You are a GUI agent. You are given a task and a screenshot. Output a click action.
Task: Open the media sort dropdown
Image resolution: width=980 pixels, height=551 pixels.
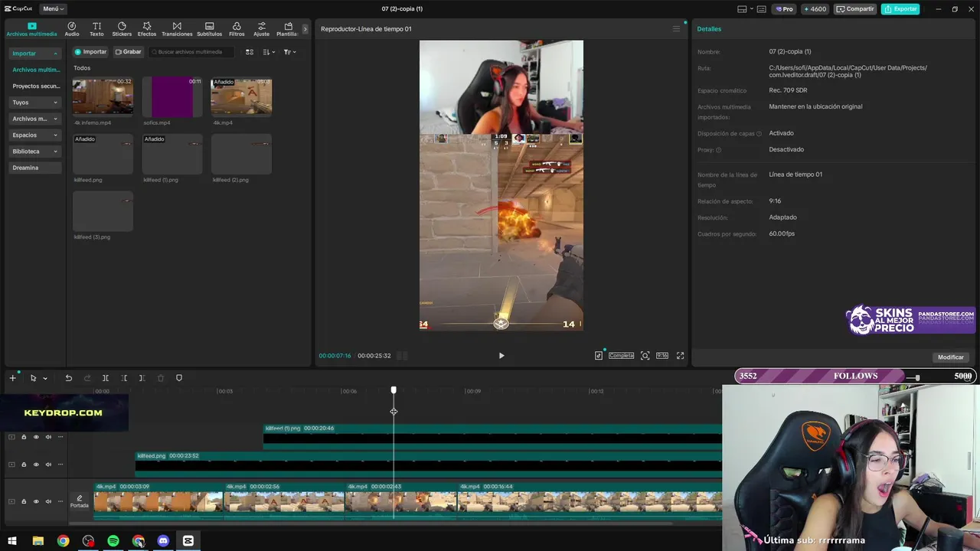click(269, 52)
